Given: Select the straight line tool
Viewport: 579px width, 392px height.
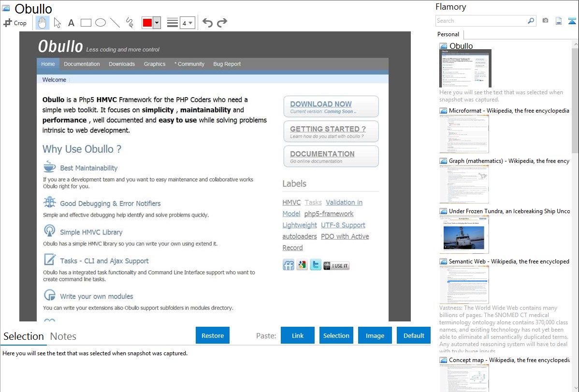Looking at the screenshot, I should [115, 23].
